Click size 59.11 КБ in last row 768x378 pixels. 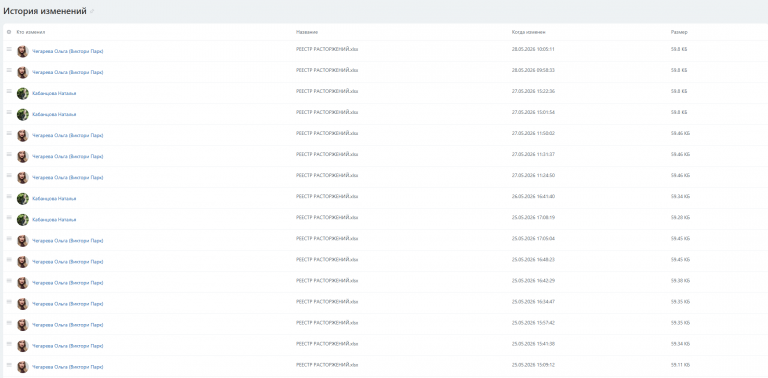(680, 365)
